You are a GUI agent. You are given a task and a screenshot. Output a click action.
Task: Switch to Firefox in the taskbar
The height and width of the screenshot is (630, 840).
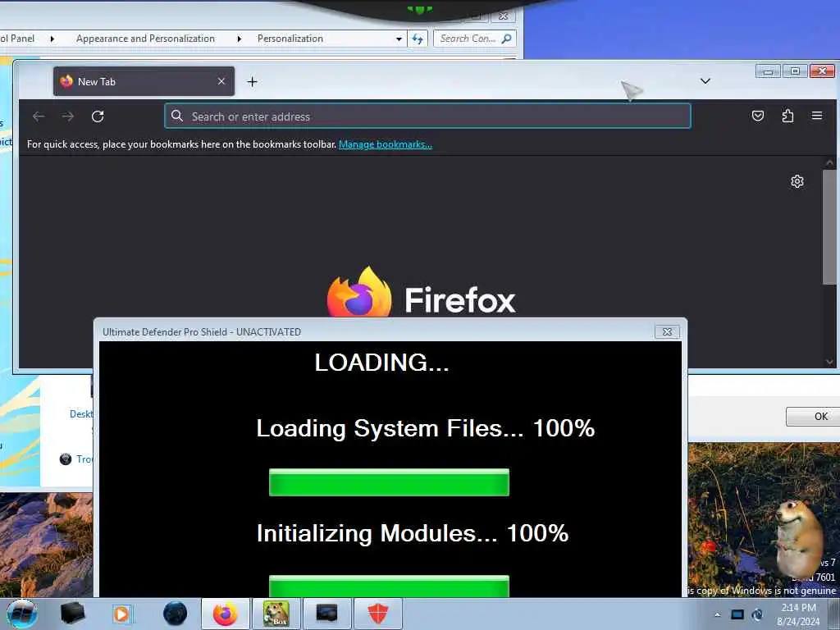click(x=225, y=614)
